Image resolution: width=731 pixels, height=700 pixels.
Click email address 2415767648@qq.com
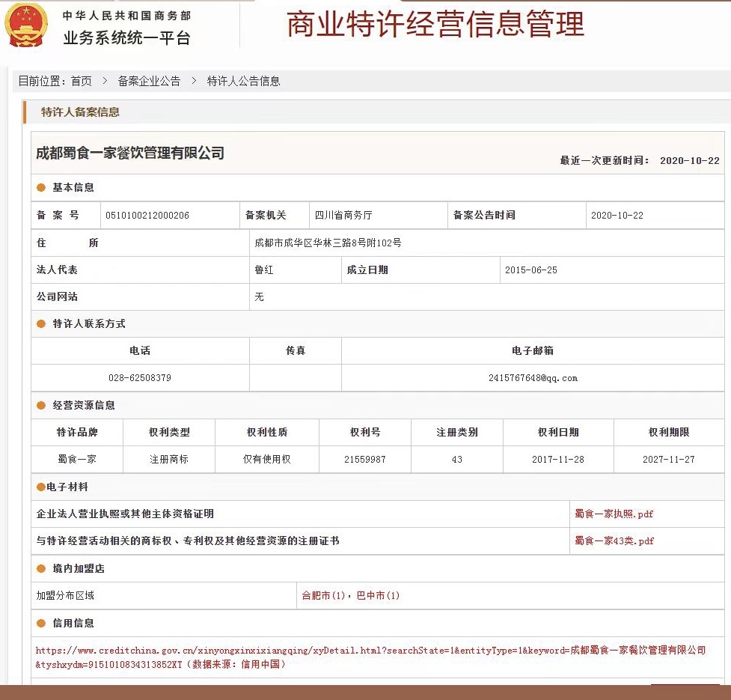point(533,378)
